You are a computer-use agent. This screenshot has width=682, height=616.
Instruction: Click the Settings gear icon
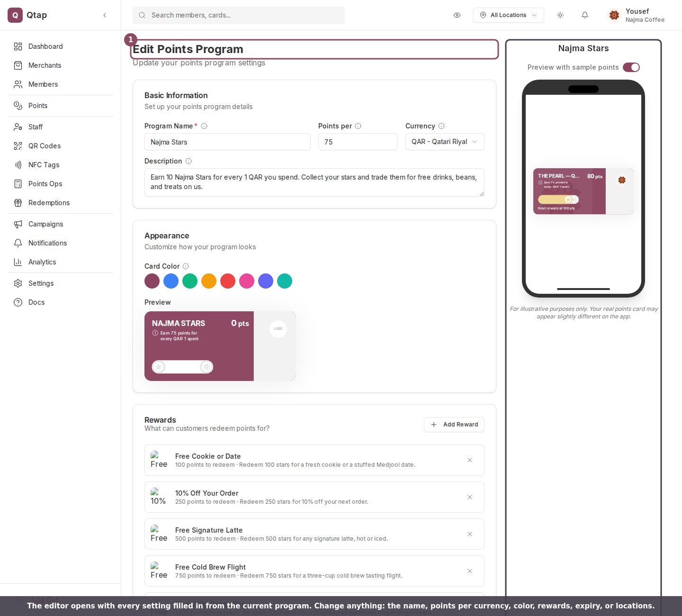pos(18,283)
